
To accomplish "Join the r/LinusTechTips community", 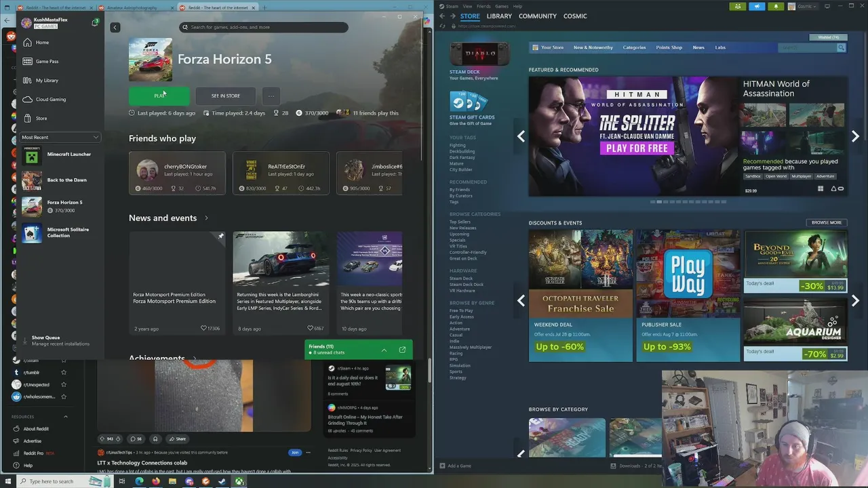I will pos(294,452).
